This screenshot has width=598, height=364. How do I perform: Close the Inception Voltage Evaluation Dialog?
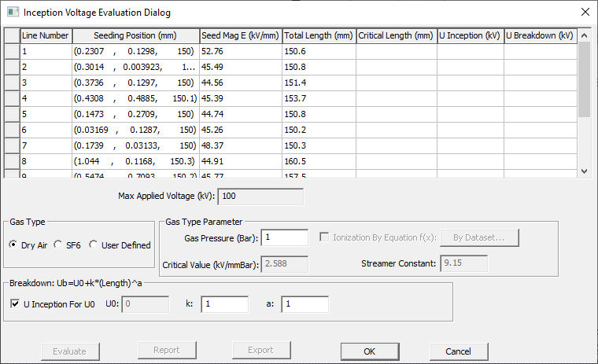coord(583,13)
